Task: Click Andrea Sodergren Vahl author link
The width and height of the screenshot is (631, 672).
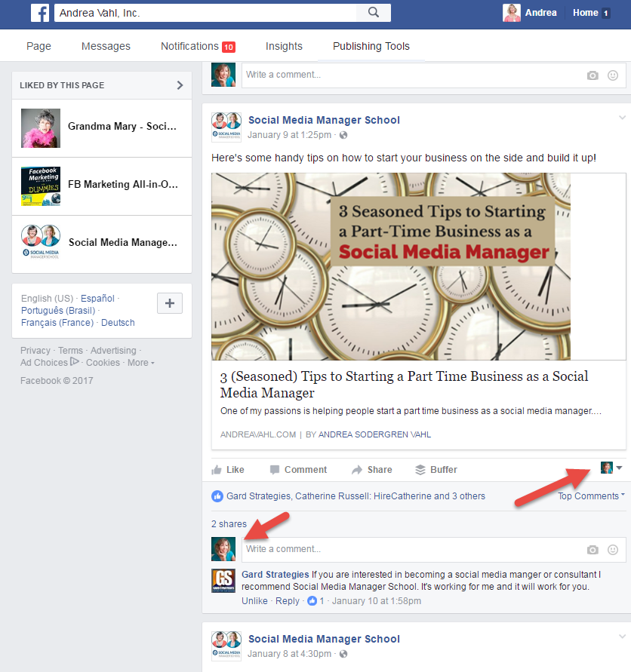Action: (x=374, y=434)
